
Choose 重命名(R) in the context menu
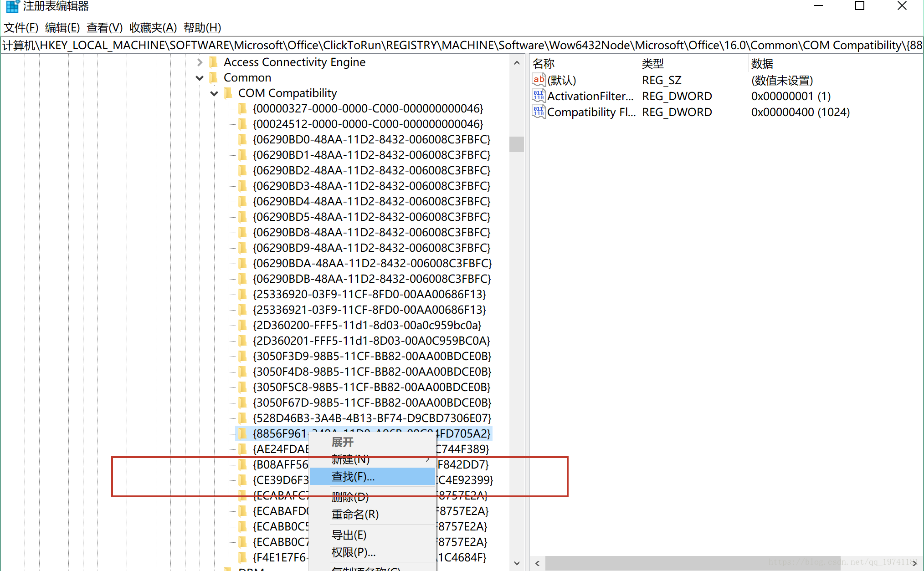[372, 515]
